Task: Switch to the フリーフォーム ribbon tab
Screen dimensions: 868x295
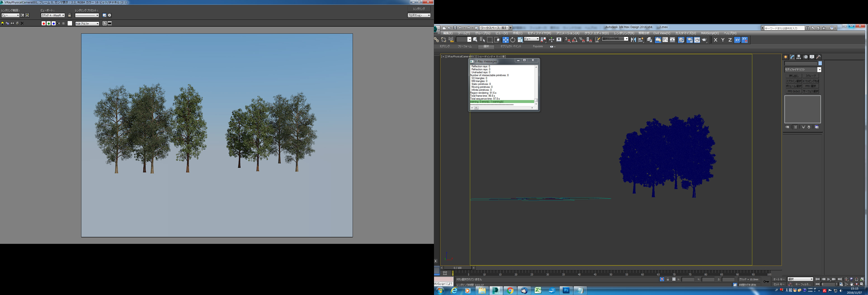Action: pyautogui.click(x=465, y=47)
